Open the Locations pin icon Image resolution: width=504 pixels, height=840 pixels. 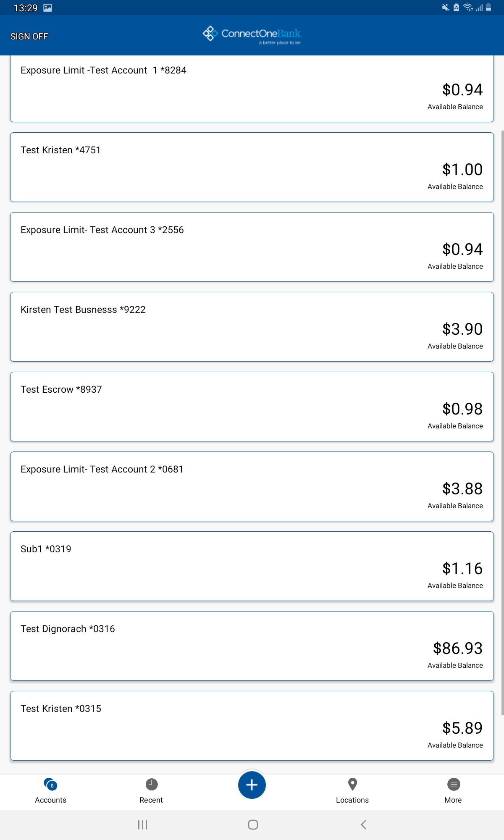[352, 784]
